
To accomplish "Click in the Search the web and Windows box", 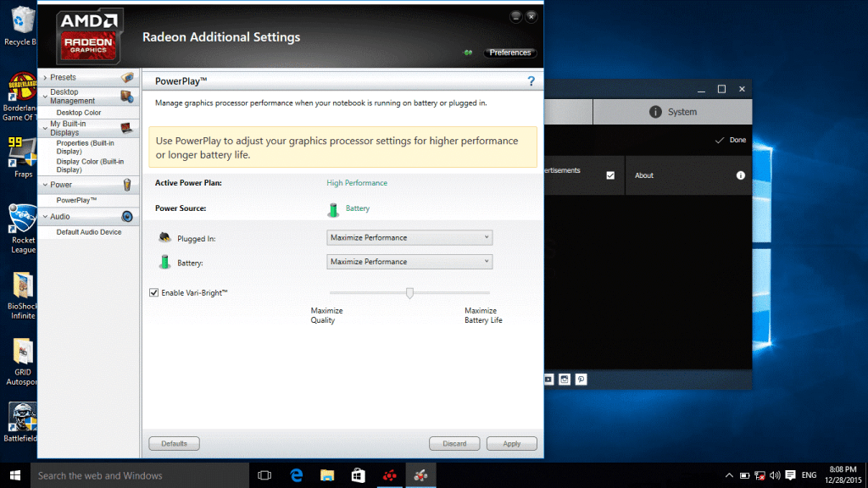I will click(140, 475).
